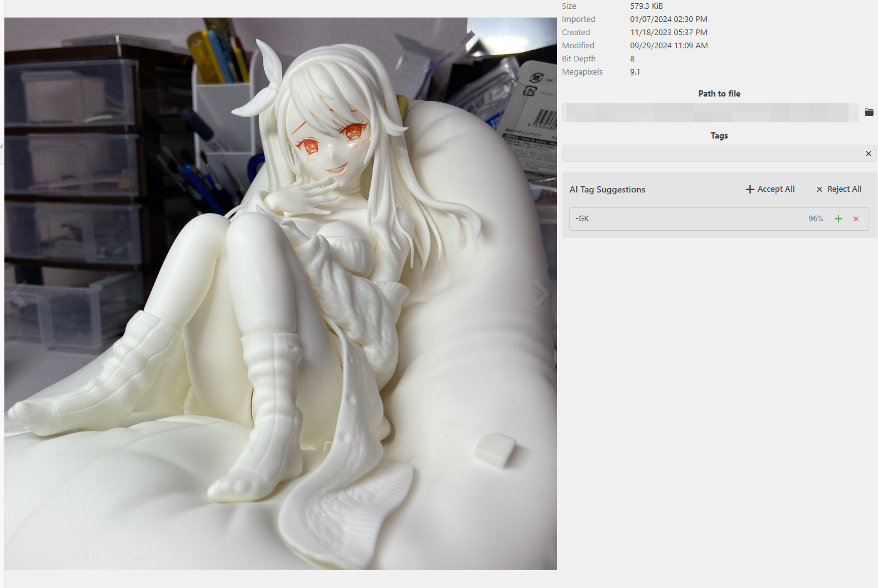Image resolution: width=878 pixels, height=588 pixels.
Task: Click the Bit Depth value 8
Action: (x=632, y=59)
